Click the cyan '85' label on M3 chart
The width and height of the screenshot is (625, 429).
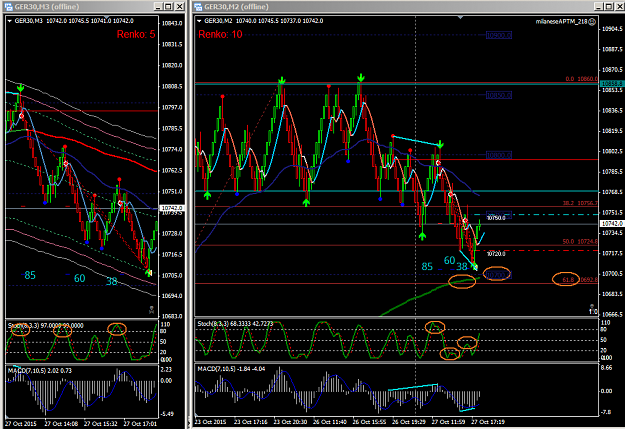(30, 276)
